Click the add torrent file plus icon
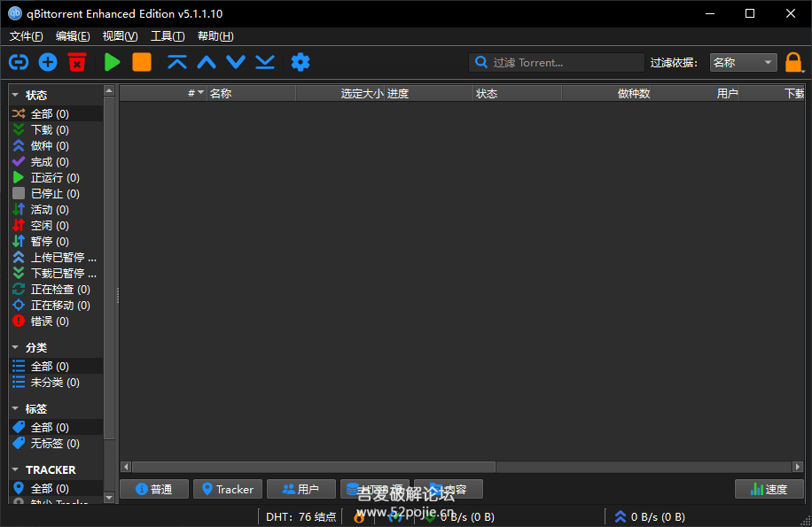The width and height of the screenshot is (812, 527). tap(48, 62)
